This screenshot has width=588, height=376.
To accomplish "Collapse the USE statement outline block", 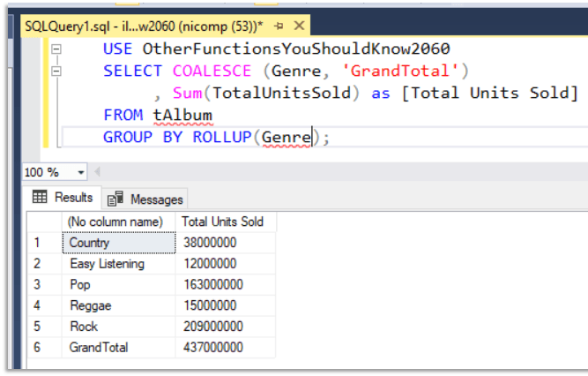I will pyautogui.click(x=57, y=49).
